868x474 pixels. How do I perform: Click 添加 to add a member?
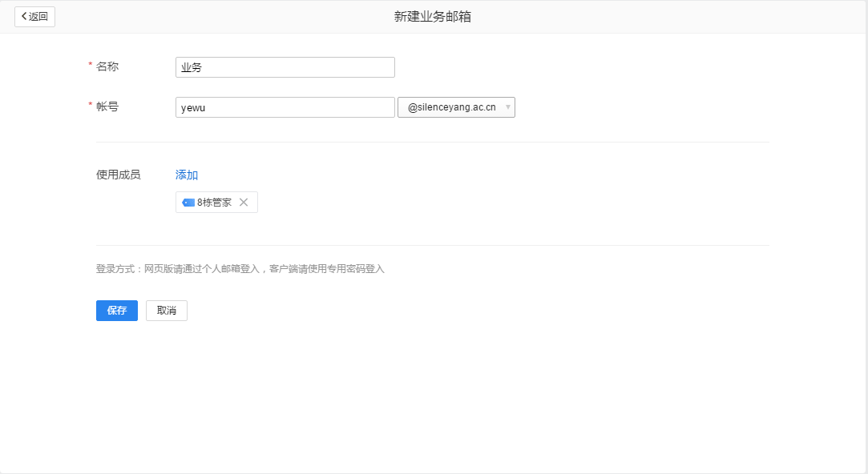point(187,175)
